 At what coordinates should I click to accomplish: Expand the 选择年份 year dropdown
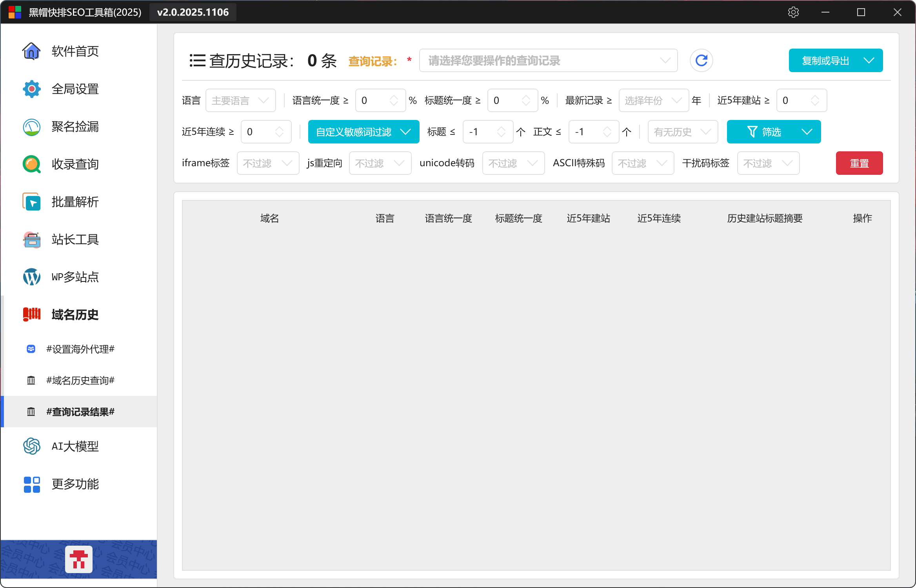point(653,101)
